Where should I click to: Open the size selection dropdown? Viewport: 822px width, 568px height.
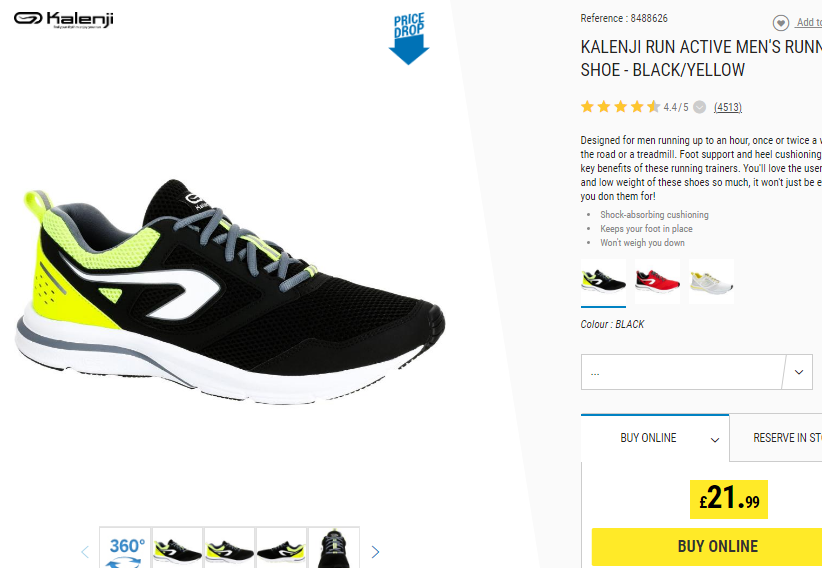[697, 372]
